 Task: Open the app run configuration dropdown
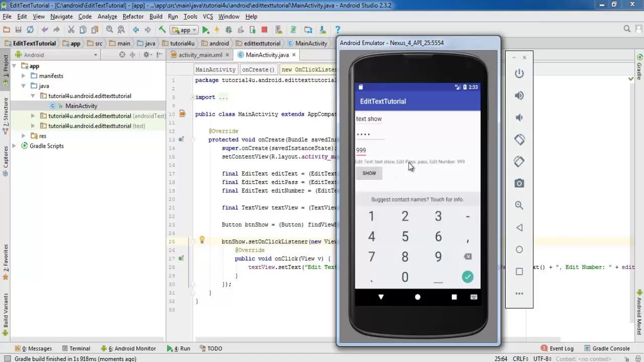pos(184,30)
